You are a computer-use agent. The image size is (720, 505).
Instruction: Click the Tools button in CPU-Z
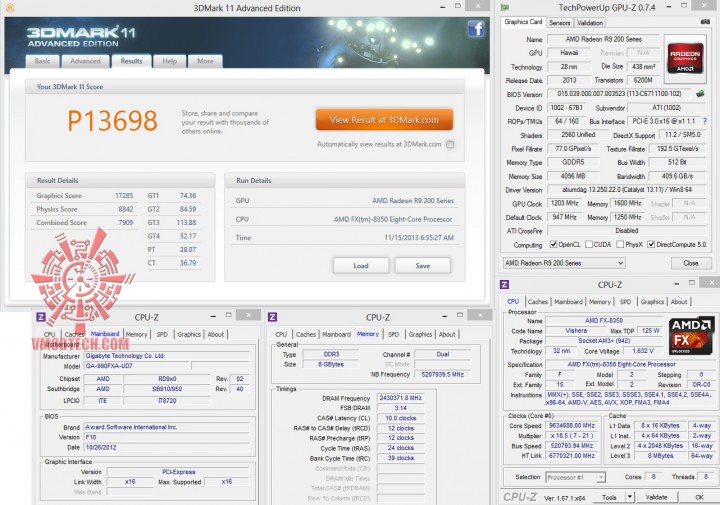pyautogui.click(x=609, y=497)
